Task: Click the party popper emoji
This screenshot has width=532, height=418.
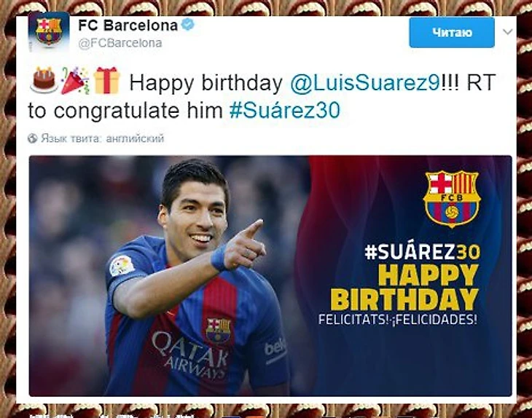Action: pyautogui.click(x=74, y=81)
